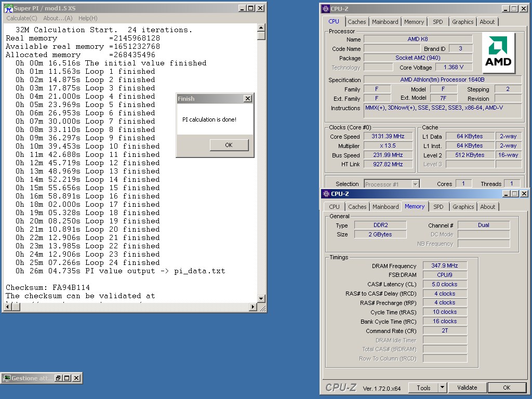This screenshot has height=399, width=532.
Task: Switch to Caches tab in top CPU-Z window
Action: click(x=357, y=22)
